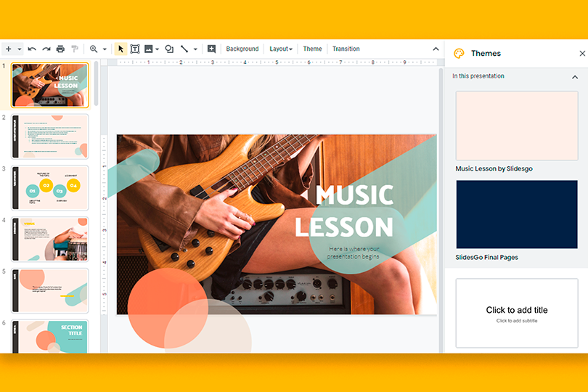Select the line tool
The image size is (588, 392).
[x=184, y=49]
